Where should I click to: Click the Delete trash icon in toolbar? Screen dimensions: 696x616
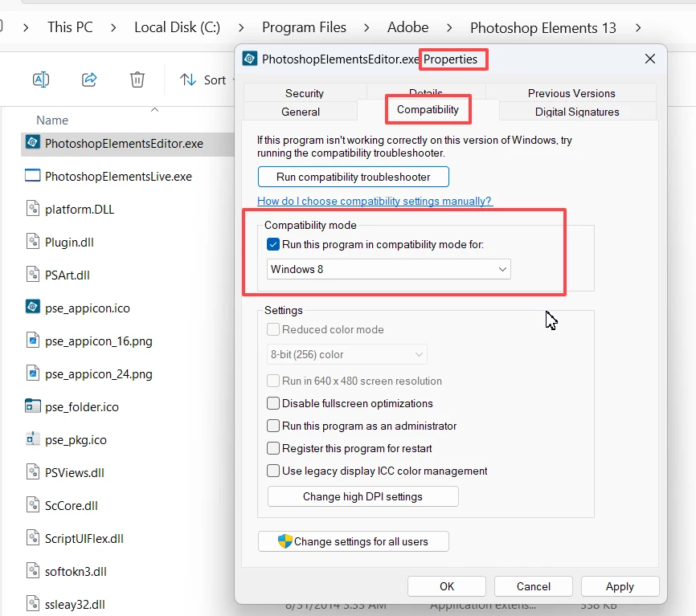[x=137, y=80]
